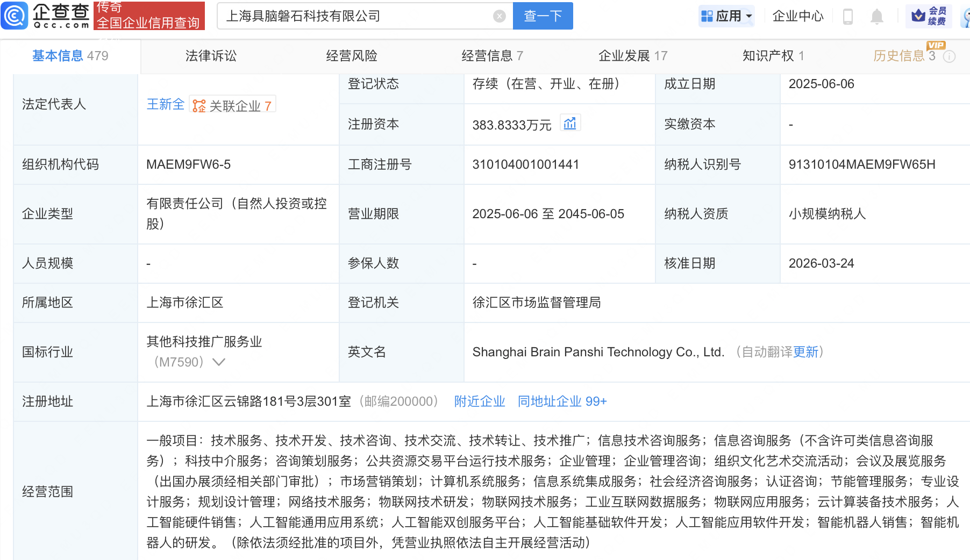Image resolution: width=970 pixels, height=560 pixels.
Task: Click 更新 link next to English name
Action: pos(805,352)
